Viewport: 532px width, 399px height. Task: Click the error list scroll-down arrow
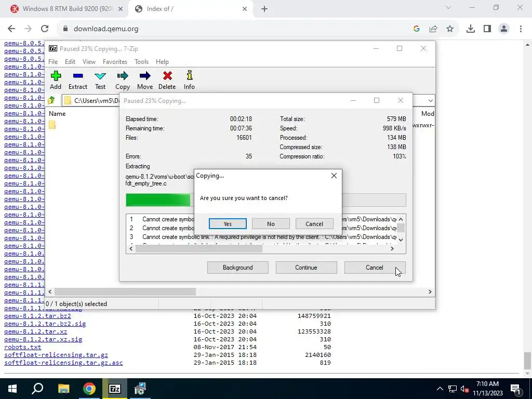point(401,240)
